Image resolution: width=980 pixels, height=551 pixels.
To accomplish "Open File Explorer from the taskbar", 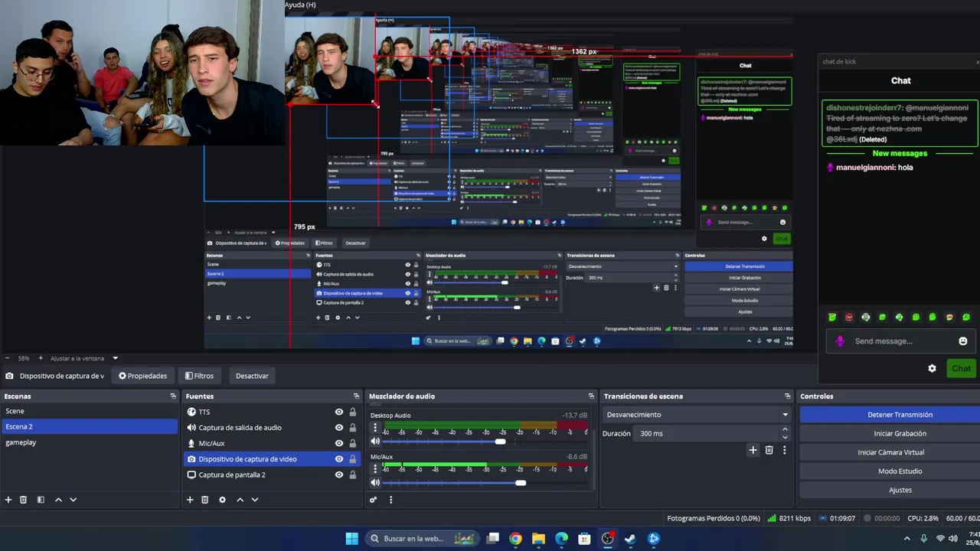I will [x=538, y=539].
